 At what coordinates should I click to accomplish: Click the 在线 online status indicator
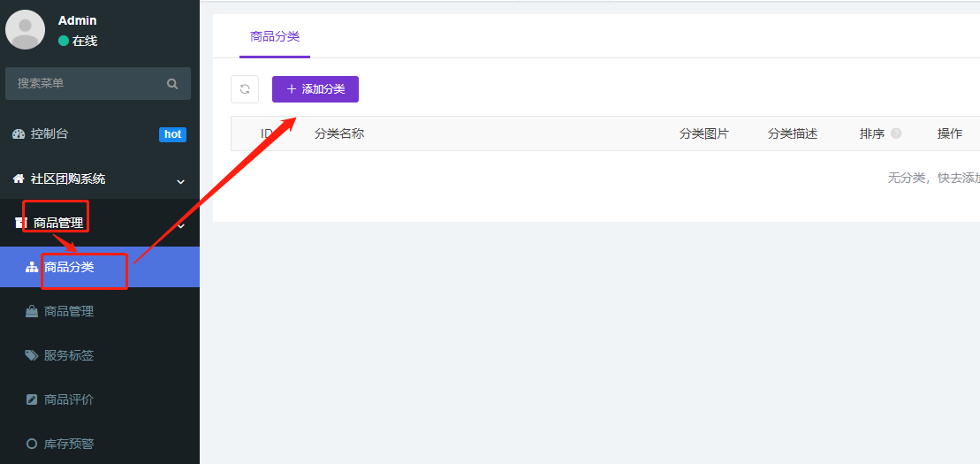point(78,42)
